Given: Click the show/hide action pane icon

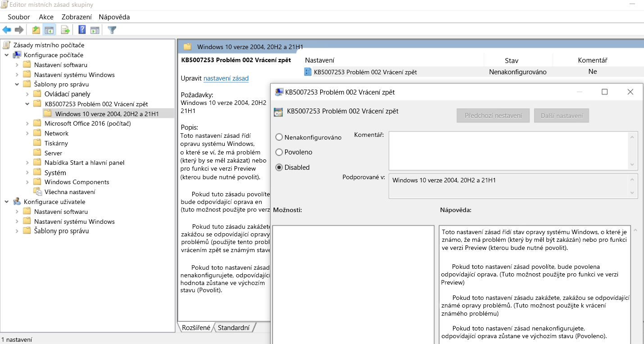Looking at the screenshot, I should coord(95,30).
